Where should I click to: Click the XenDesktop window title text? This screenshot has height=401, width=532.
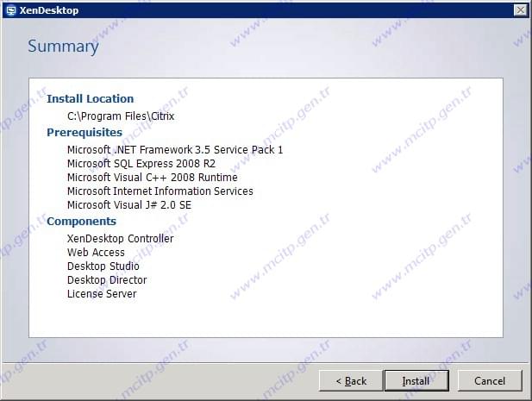(49, 10)
